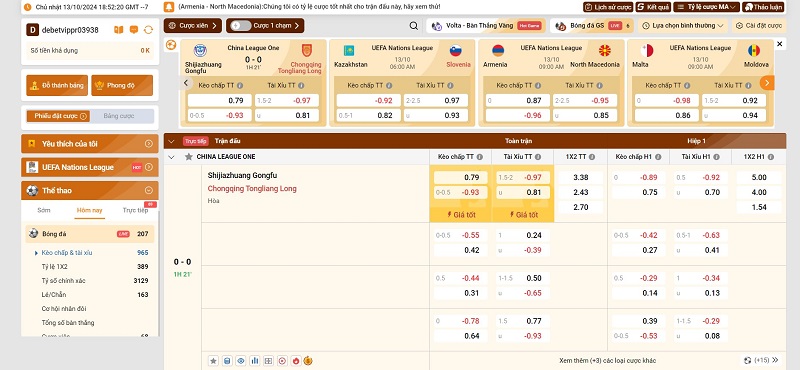Refresh the account balance with circular arrows
The height and width of the screenshot is (370, 800).
pyautogui.click(x=148, y=30)
